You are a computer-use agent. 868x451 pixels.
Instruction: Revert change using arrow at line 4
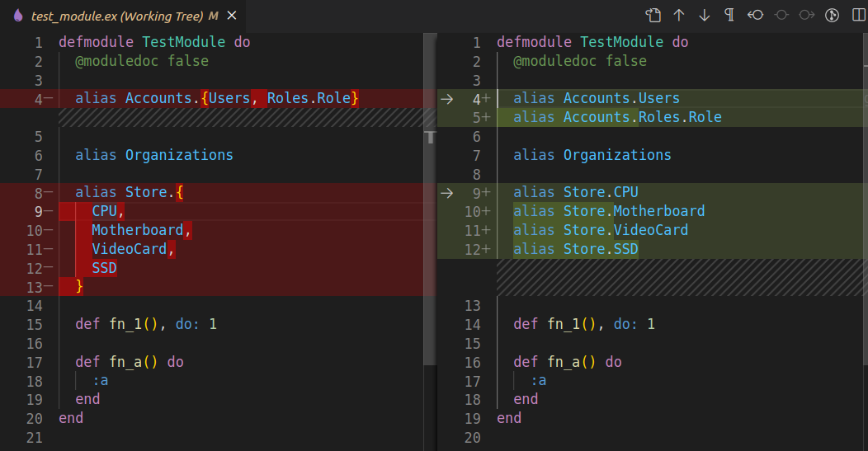[447, 99]
